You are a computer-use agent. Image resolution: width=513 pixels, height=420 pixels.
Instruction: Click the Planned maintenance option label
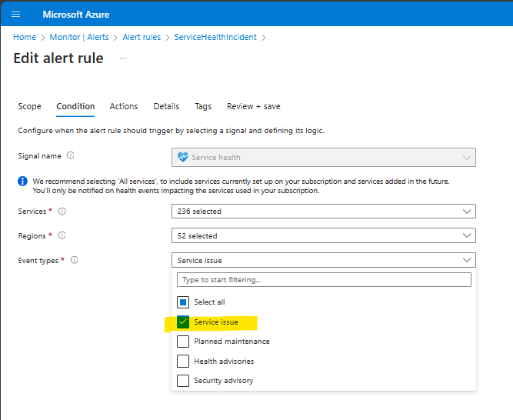[232, 342]
